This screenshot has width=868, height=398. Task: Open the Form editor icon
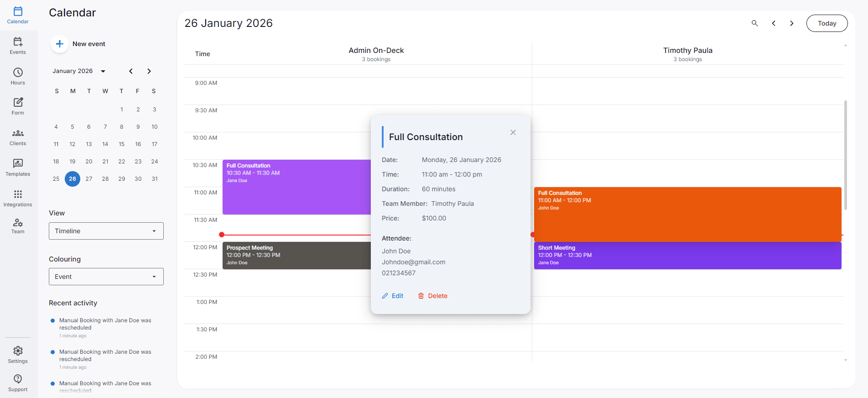[18, 102]
